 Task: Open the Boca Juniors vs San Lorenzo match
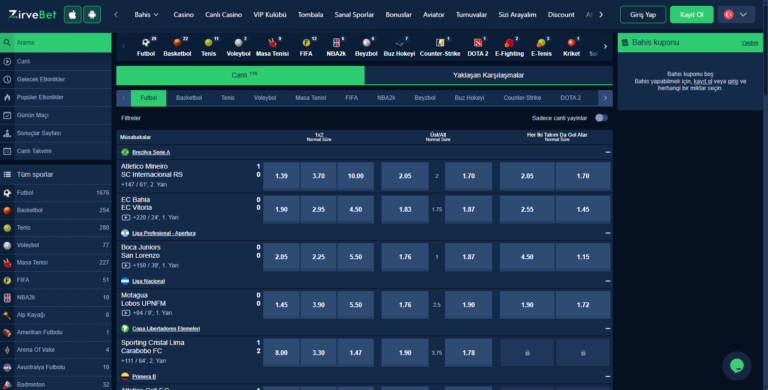point(141,251)
